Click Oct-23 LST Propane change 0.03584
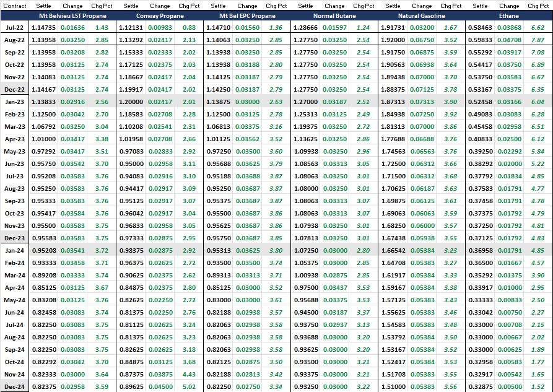 (x=72, y=214)
